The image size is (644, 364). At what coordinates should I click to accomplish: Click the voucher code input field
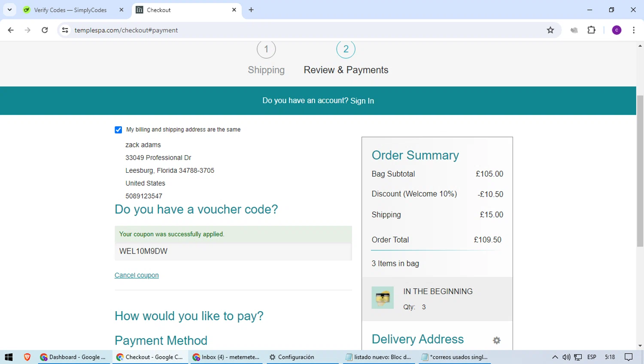tap(233, 251)
